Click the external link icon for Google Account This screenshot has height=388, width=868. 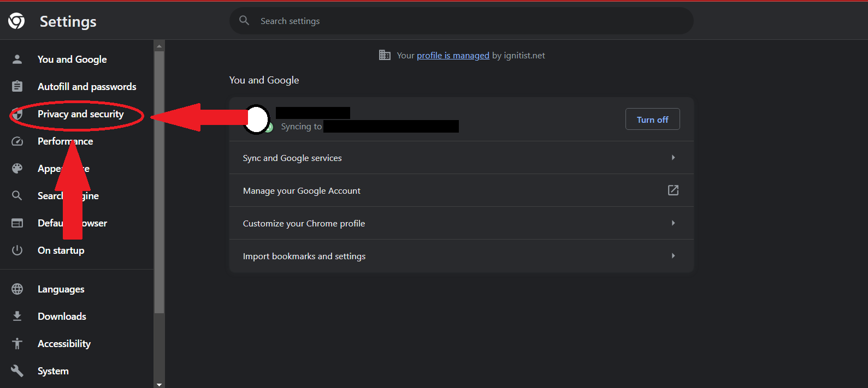(x=673, y=190)
